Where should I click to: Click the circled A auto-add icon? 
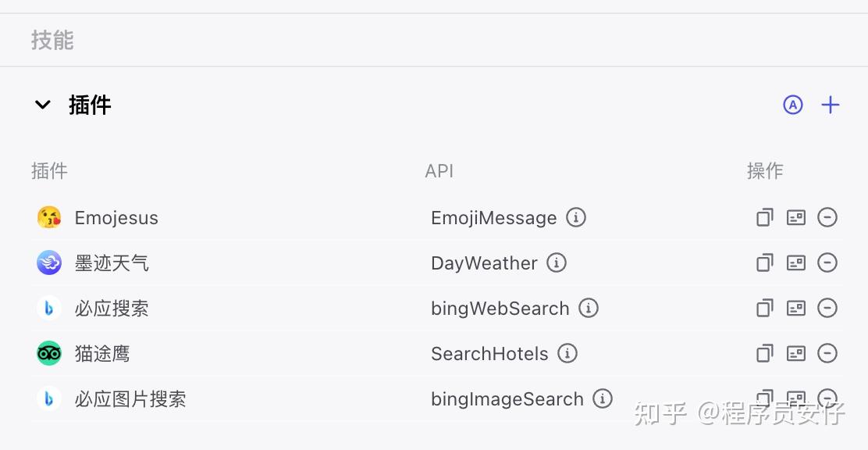[793, 105]
